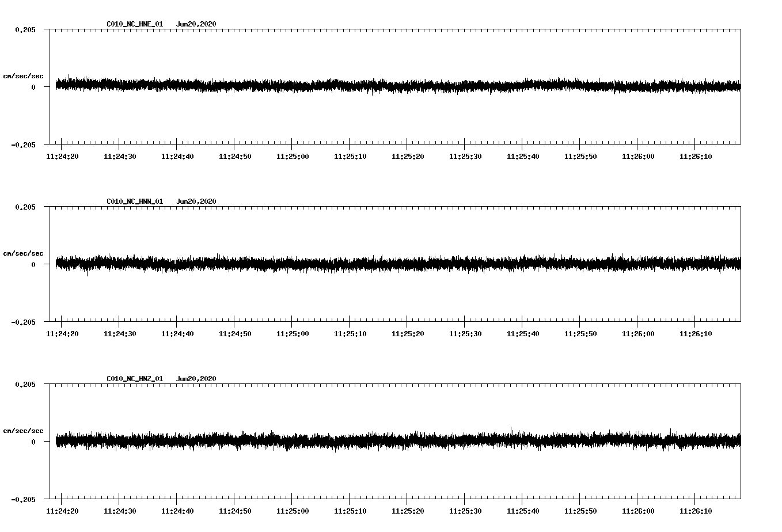Click the cm/sec/sec unit label on HNZ plot

(23, 431)
